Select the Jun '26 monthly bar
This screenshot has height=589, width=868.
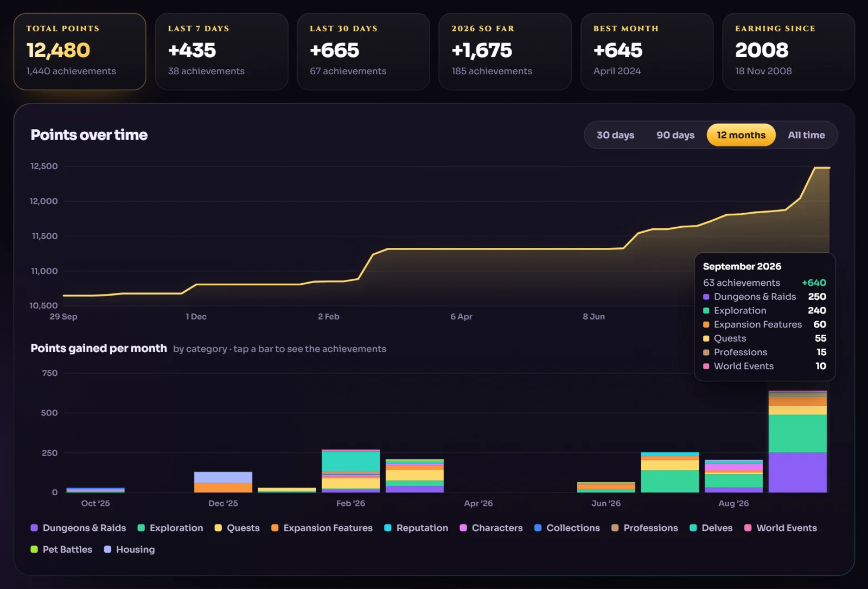coord(606,487)
